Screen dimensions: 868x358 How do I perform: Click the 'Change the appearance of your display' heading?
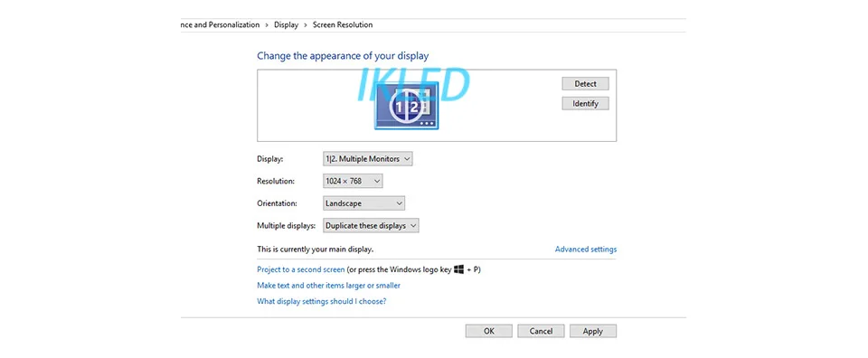[343, 56]
